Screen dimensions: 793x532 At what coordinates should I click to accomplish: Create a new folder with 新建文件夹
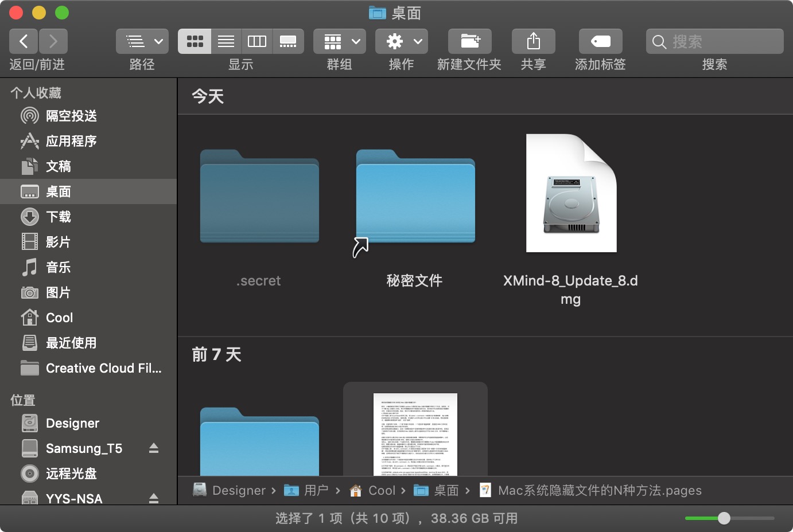[x=470, y=41]
